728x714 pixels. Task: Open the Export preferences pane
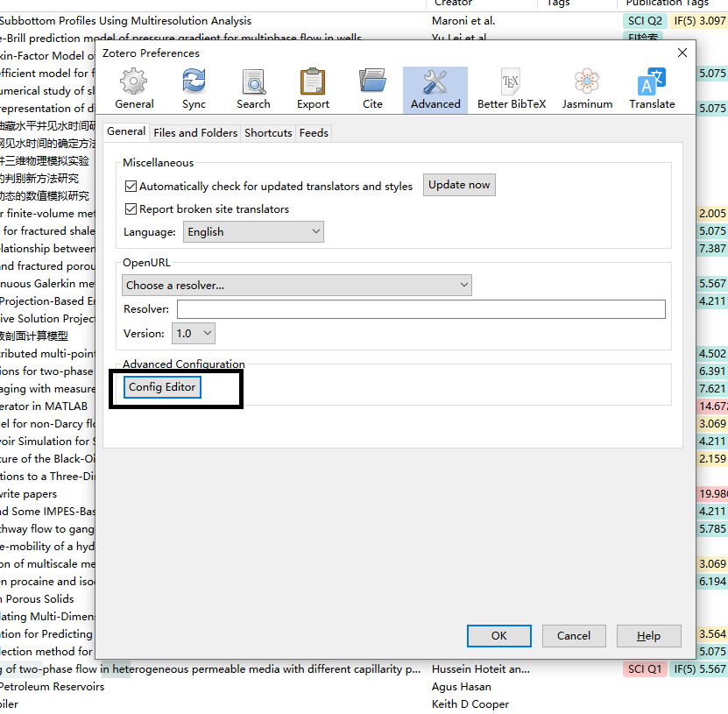tap(313, 89)
